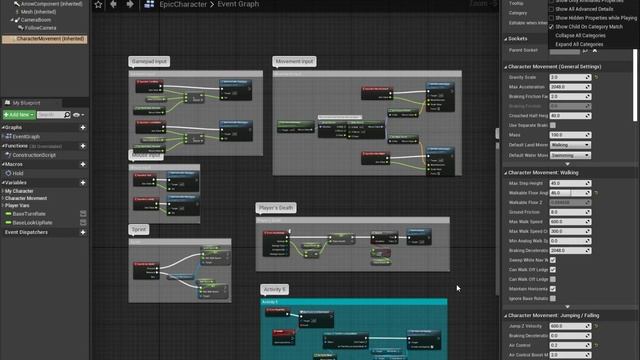The height and width of the screenshot is (360, 640).
Task: Click the ArrowComponent icon in components tree
Action: click(x=17, y=4)
